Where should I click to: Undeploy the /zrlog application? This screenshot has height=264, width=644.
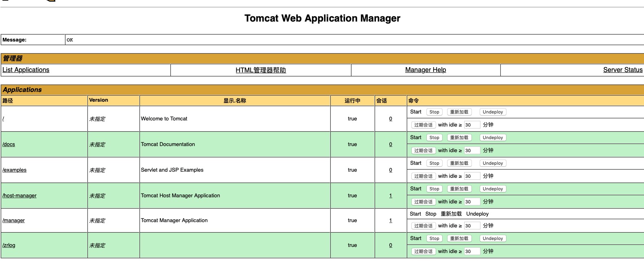tap(493, 238)
